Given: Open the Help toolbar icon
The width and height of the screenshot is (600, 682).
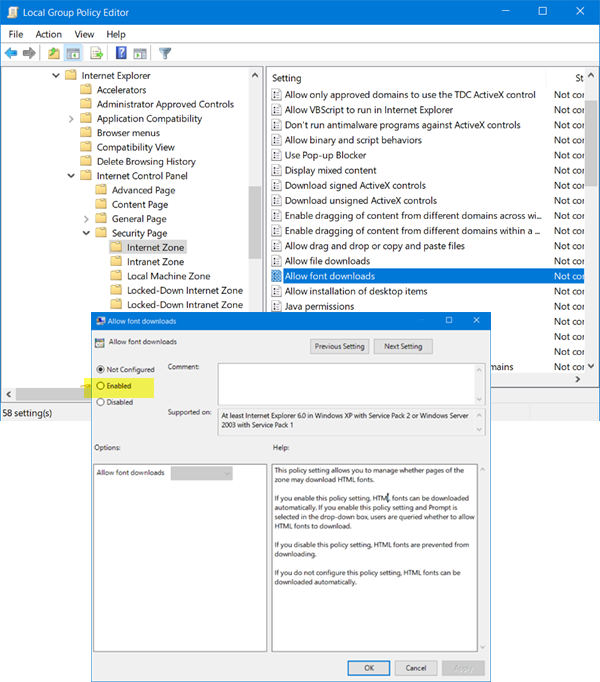Looking at the screenshot, I should [121, 53].
